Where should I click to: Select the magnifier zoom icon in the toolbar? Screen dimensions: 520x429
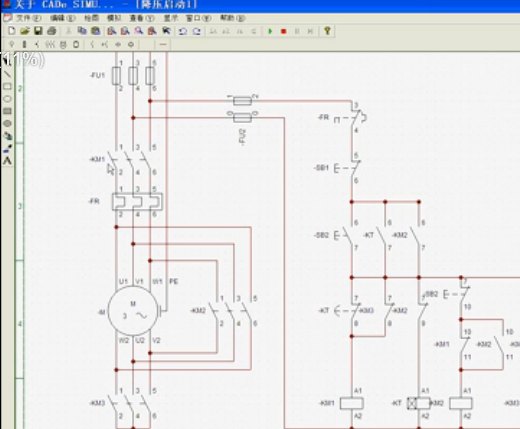pos(139,31)
